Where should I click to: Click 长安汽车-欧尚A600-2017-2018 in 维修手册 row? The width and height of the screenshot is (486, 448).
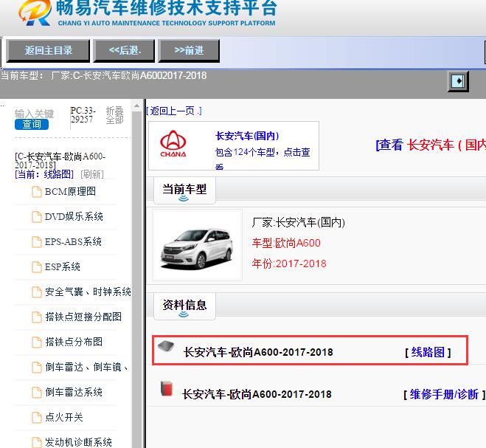point(257,394)
